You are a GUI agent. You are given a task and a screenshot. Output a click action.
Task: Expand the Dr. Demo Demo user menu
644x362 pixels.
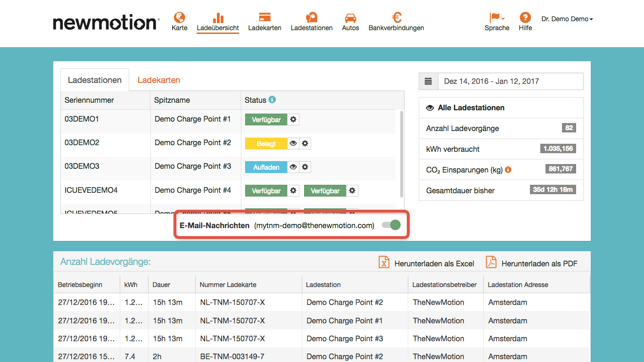(567, 19)
